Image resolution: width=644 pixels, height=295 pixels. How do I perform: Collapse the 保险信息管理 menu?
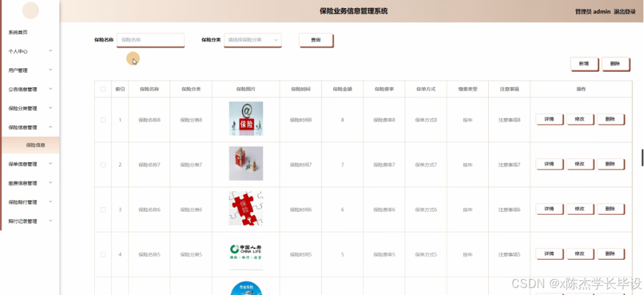[x=30, y=127]
